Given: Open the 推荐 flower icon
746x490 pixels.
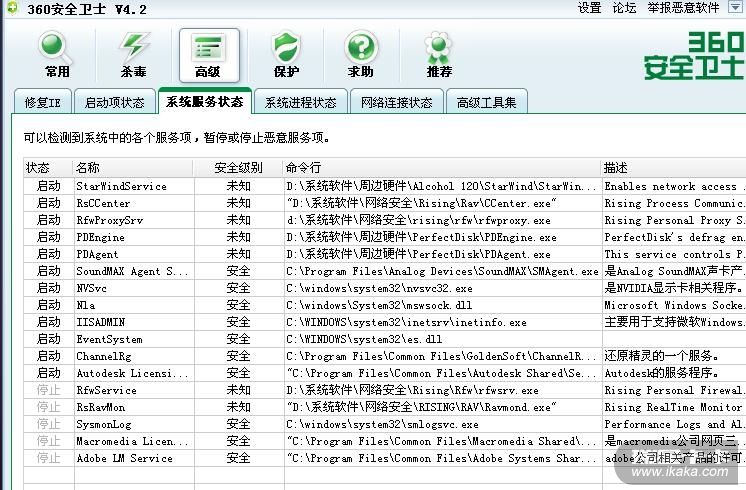Looking at the screenshot, I should coord(439,55).
